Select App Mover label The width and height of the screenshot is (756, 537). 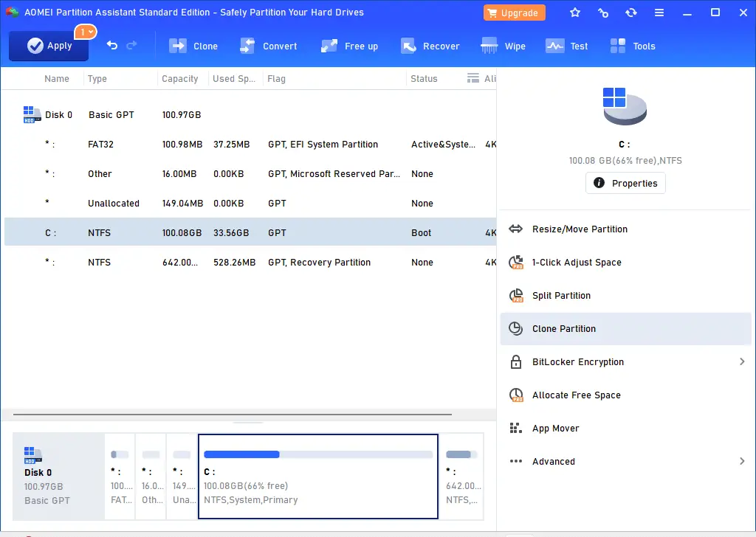point(555,428)
